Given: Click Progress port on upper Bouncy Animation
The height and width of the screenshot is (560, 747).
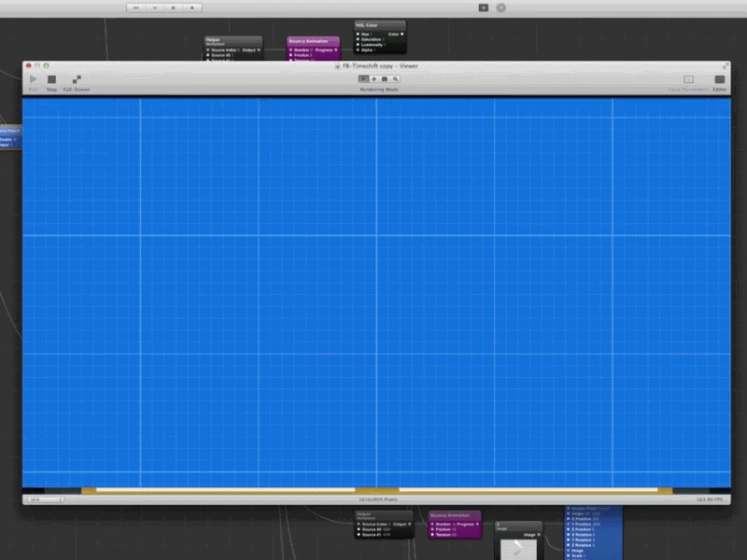Looking at the screenshot, I should coord(336,50).
